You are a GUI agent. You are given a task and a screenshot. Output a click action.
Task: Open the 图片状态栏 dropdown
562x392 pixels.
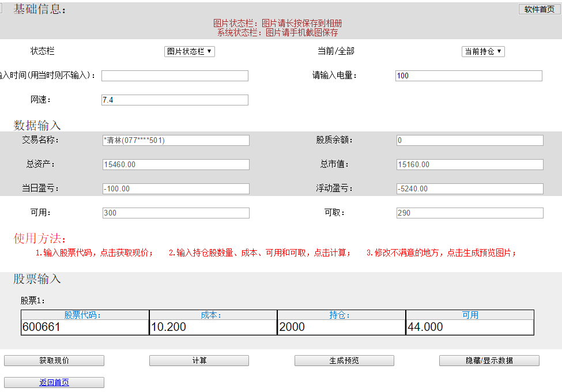point(190,52)
